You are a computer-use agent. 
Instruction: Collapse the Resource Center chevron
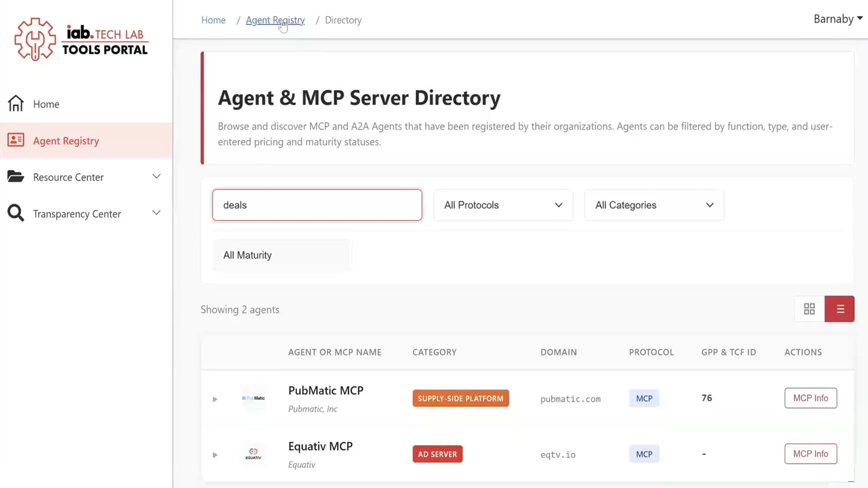pyautogui.click(x=156, y=176)
